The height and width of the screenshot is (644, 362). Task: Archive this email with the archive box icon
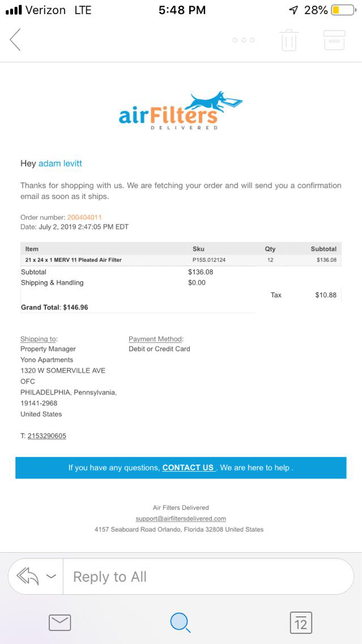click(334, 40)
